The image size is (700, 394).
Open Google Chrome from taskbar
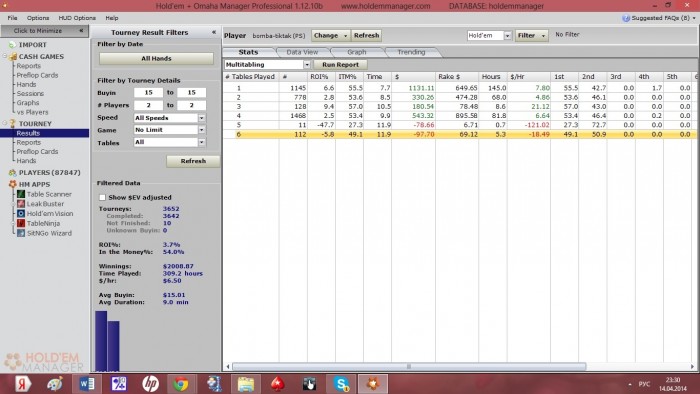click(181, 384)
